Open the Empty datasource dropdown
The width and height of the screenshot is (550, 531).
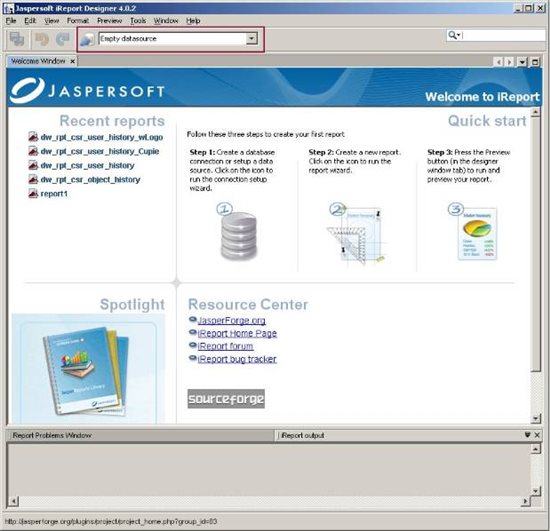click(x=251, y=39)
